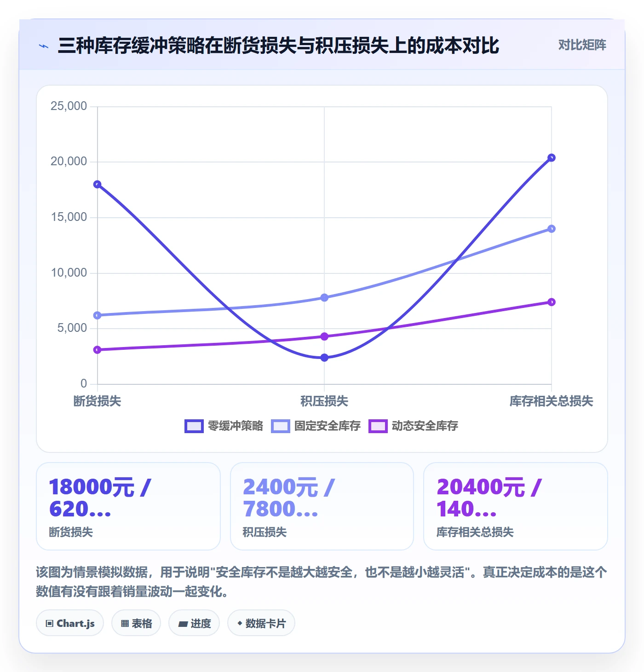
Task: Click 固定安全库存 point at 断货损失
Action: 98,315
